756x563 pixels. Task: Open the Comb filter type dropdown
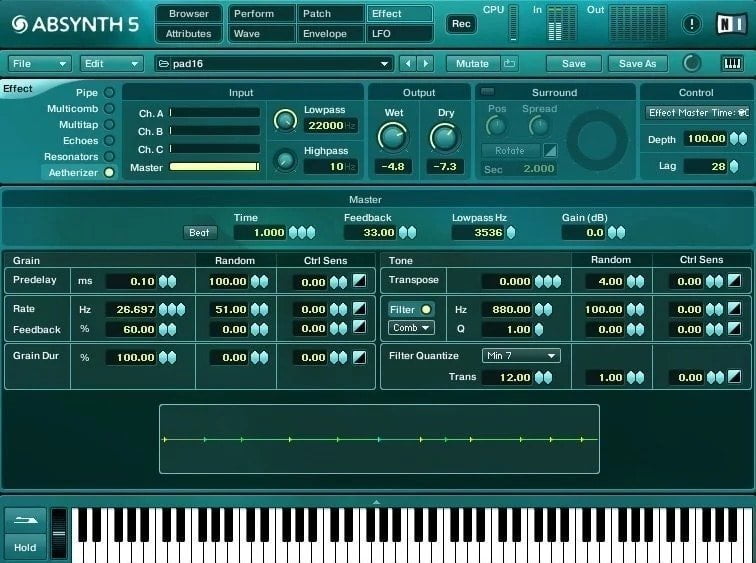click(x=411, y=328)
